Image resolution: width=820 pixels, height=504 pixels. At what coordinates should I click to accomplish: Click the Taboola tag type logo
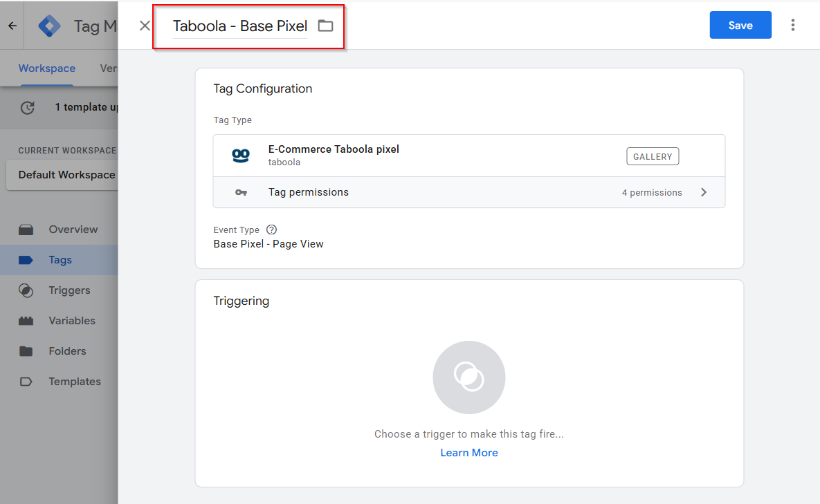click(x=241, y=156)
